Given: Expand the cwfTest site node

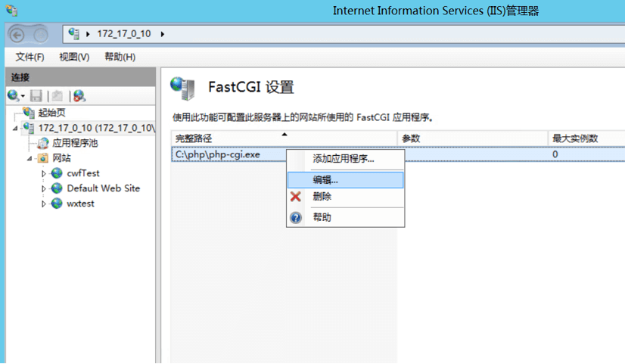Looking at the screenshot, I should [44, 173].
